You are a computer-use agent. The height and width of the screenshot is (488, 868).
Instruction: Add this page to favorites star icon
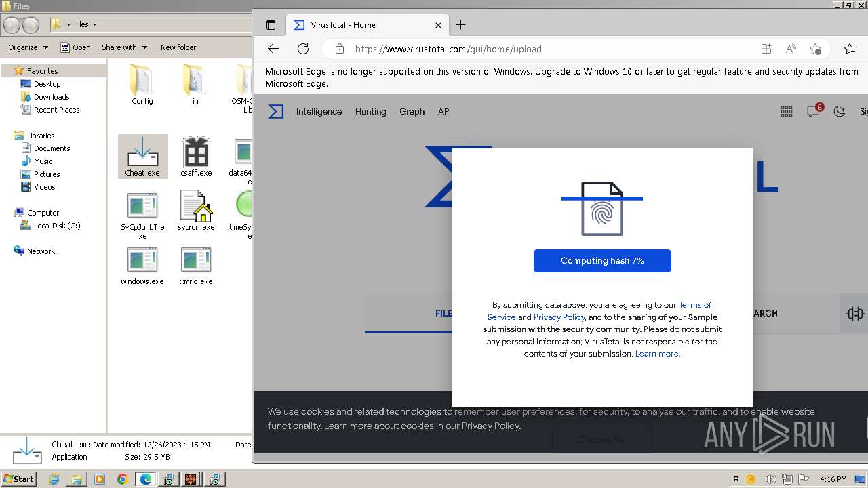click(815, 49)
